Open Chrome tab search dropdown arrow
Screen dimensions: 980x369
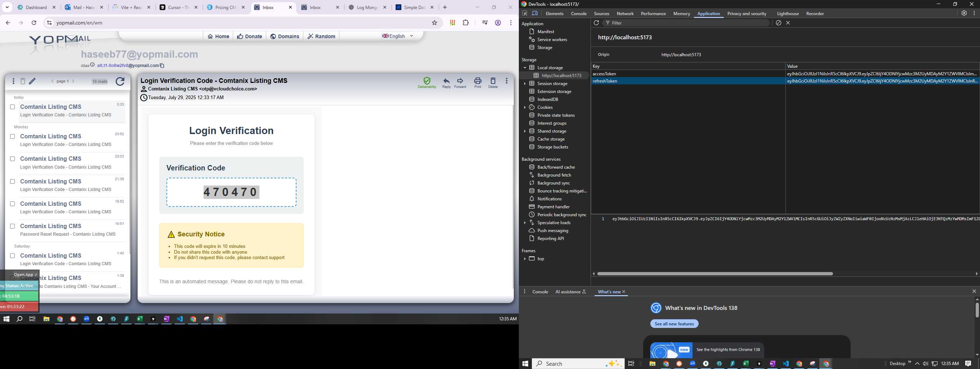coord(7,7)
